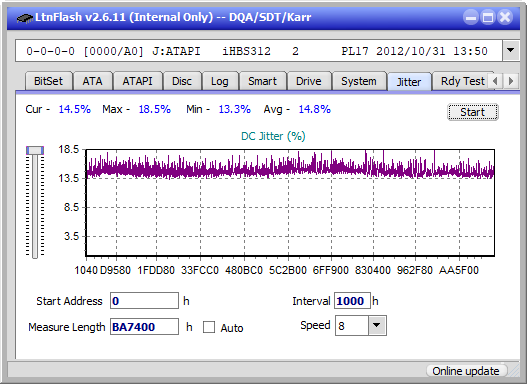This screenshot has width=527, height=384.
Task: Click x-axis label 480BC0
Action: (x=244, y=270)
